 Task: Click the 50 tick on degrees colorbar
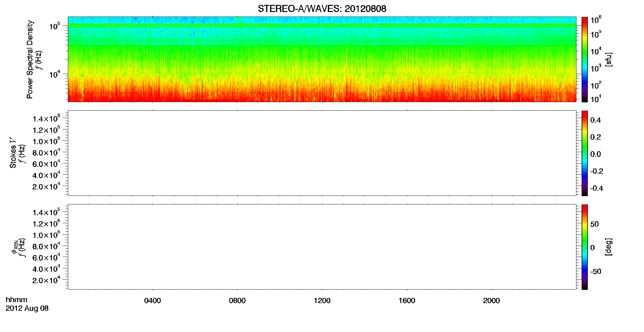(595, 224)
